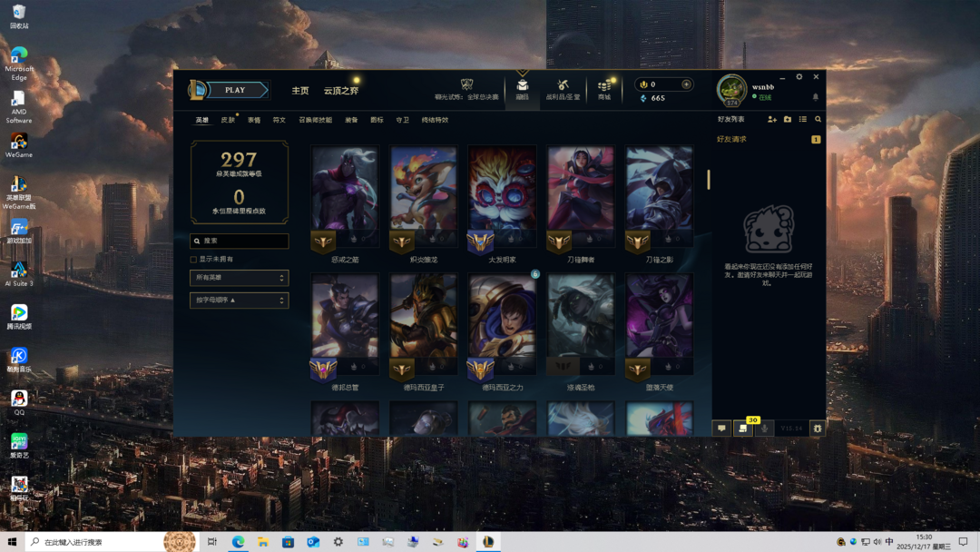The height and width of the screenshot is (552, 980).
Task: Click the voice microphone icon
Action: [764, 429]
